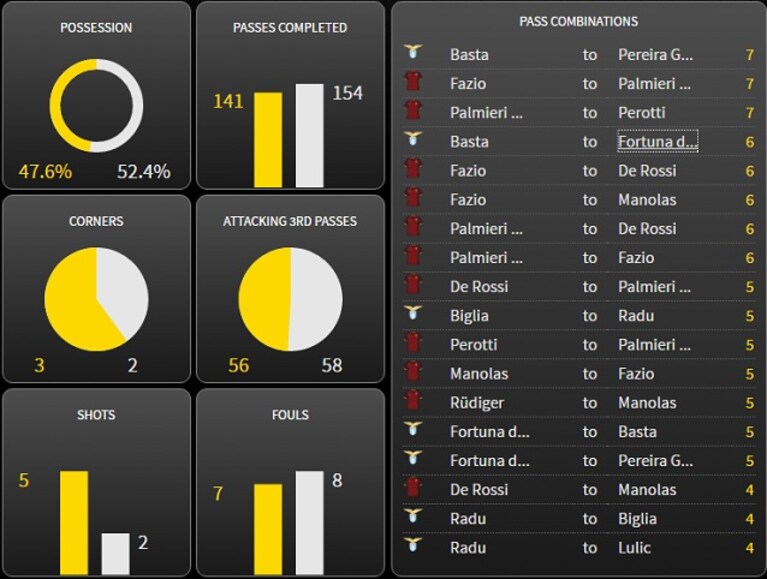The height and width of the screenshot is (579, 767).
Task: Click the yellow Shots bar showing 5
Action: [74, 523]
